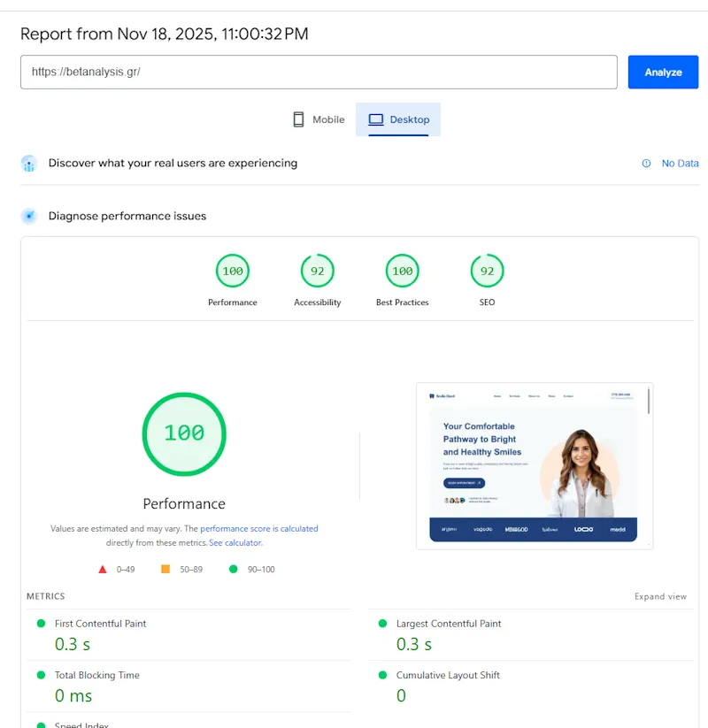Click the Analyze button
The image size is (708, 728).
(x=663, y=73)
